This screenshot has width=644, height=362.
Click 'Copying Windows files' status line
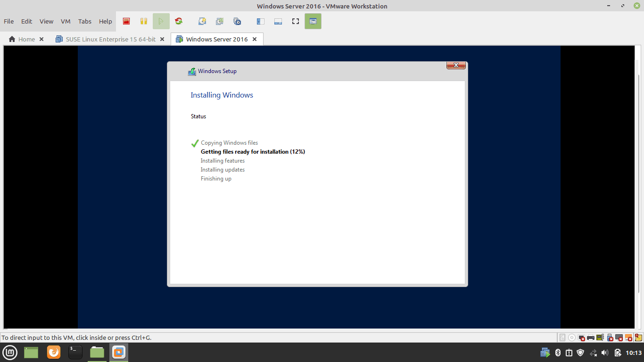(229, 143)
